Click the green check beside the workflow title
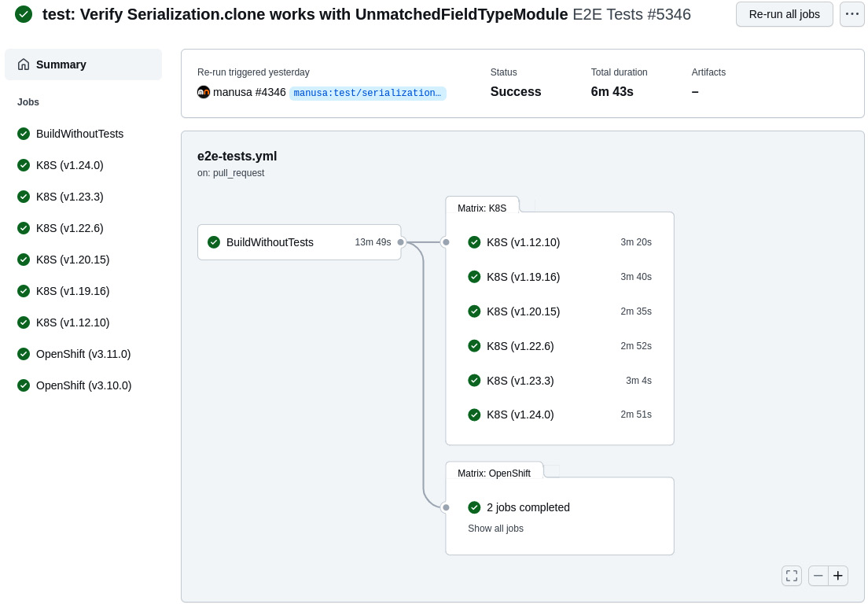868x608 pixels. 24,14
